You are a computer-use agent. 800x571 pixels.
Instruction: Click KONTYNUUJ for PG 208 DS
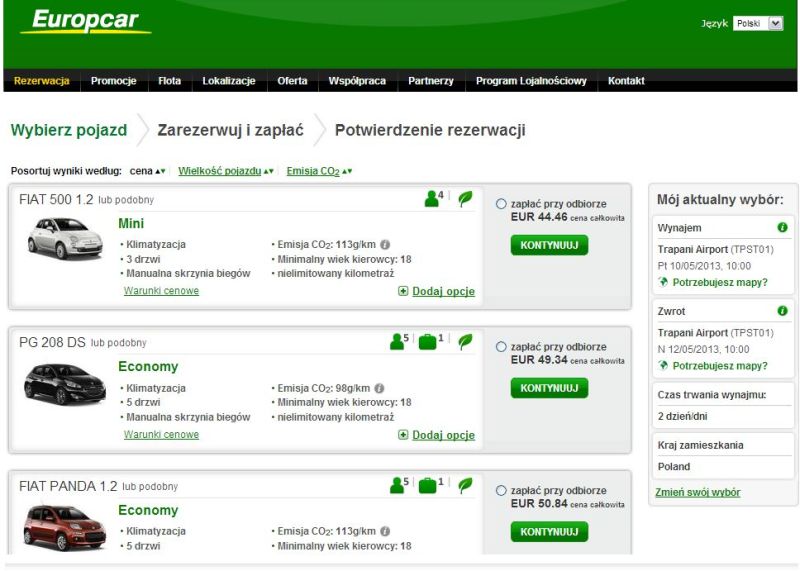(x=549, y=388)
